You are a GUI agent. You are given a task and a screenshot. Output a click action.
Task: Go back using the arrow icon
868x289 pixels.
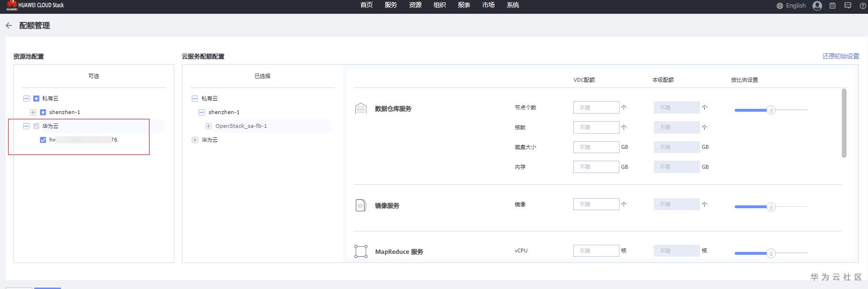(9, 26)
